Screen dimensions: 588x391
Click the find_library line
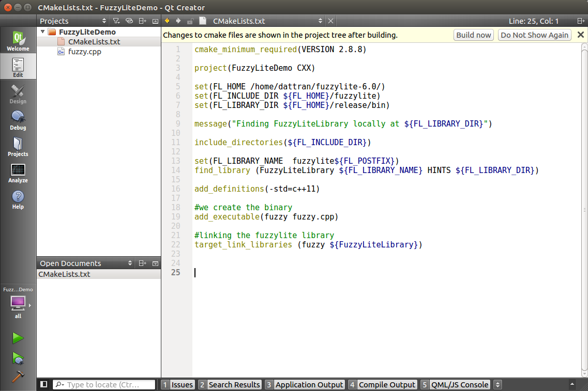[366, 170]
